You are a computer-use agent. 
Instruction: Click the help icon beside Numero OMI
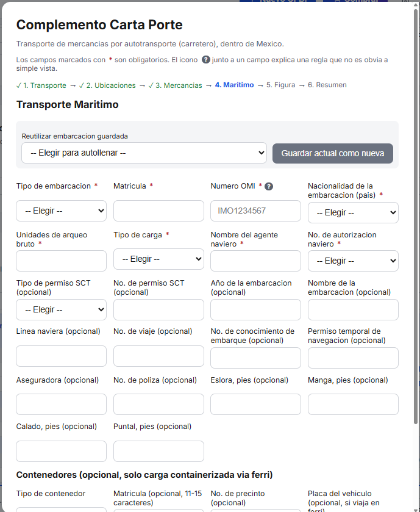click(269, 187)
